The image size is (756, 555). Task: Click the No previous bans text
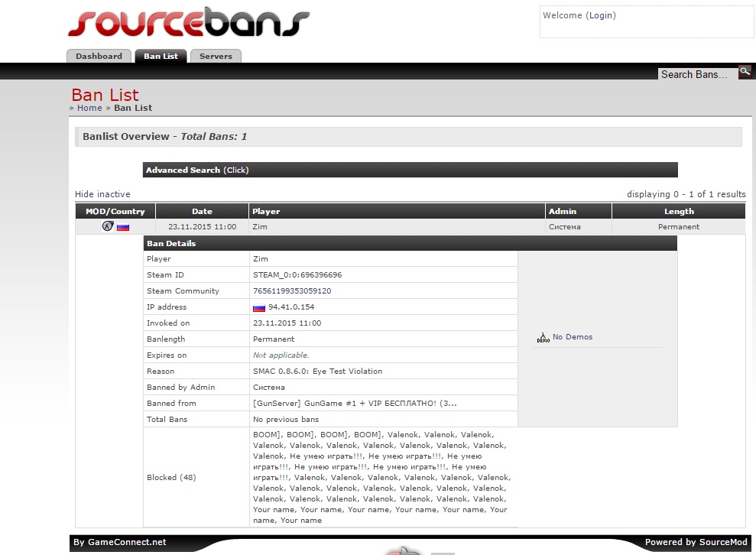286,420
